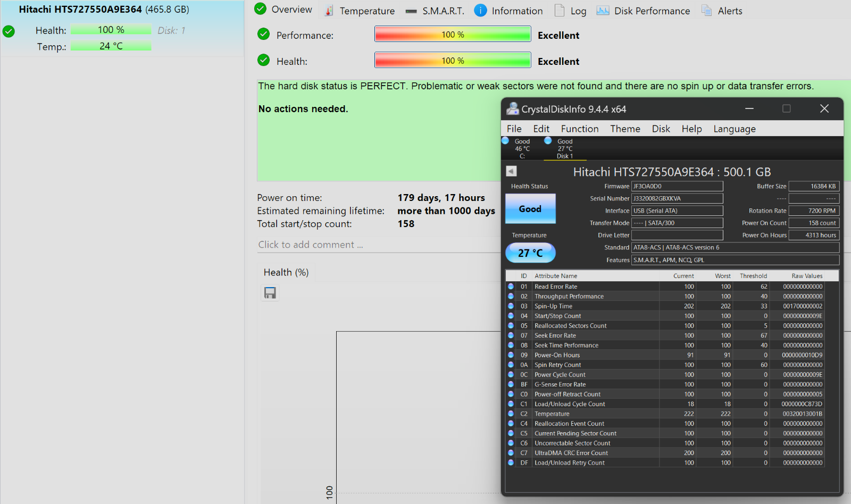Switch to the Log tab
Viewport: 851px width, 504px height.
pyautogui.click(x=570, y=11)
